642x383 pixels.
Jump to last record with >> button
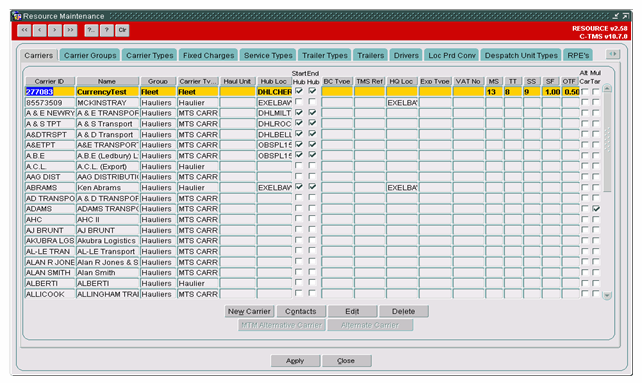pyautogui.click(x=70, y=30)
